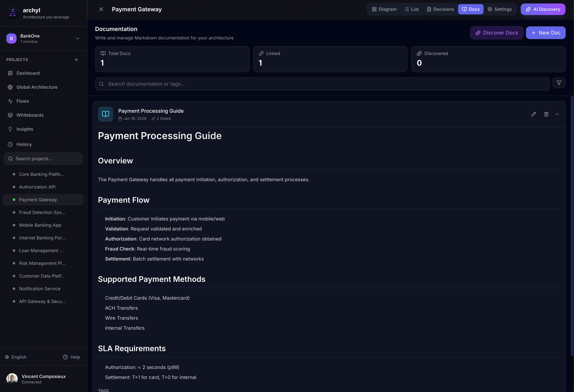
Task: Open Whiteboards from the sidebar
Action: click(30, 115)
